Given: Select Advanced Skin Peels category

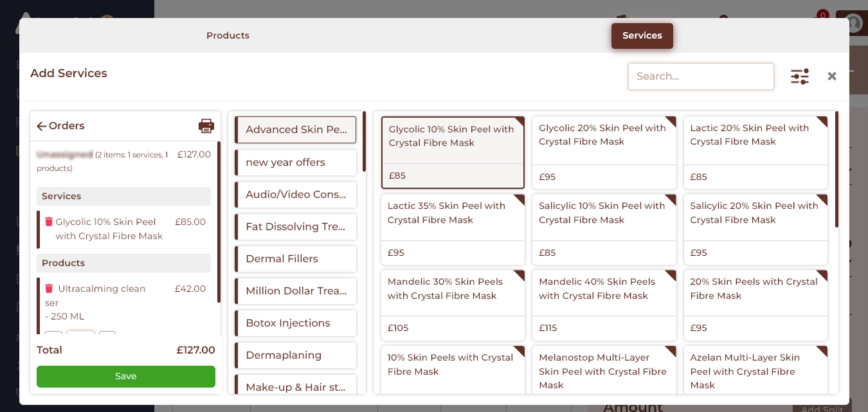Looking at the screenshot, I should (295, 130).
